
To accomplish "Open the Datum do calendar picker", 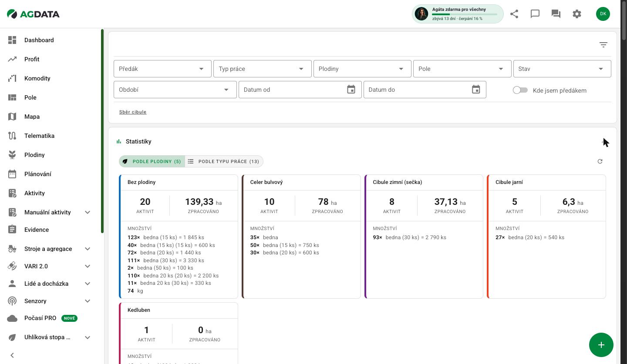I will pos(476,90).
